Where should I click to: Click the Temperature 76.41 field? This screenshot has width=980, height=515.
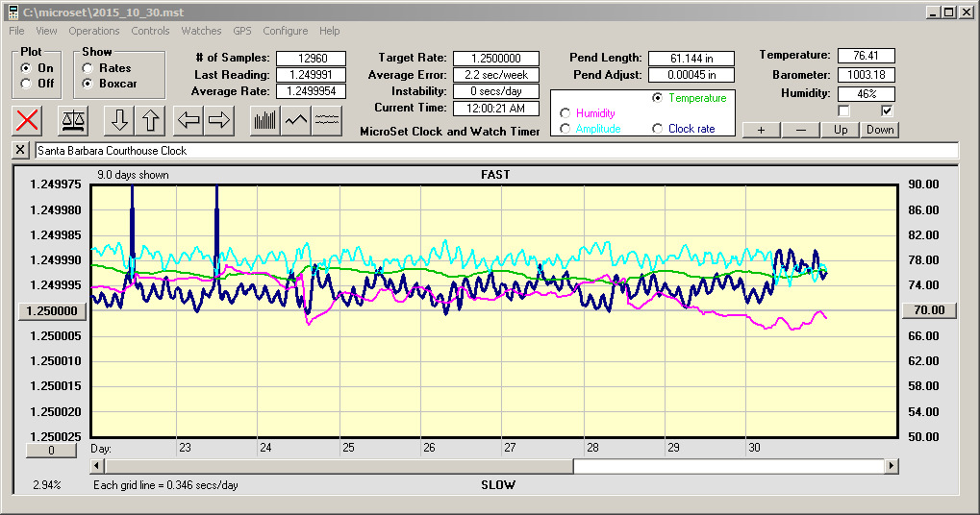point(867,56)
